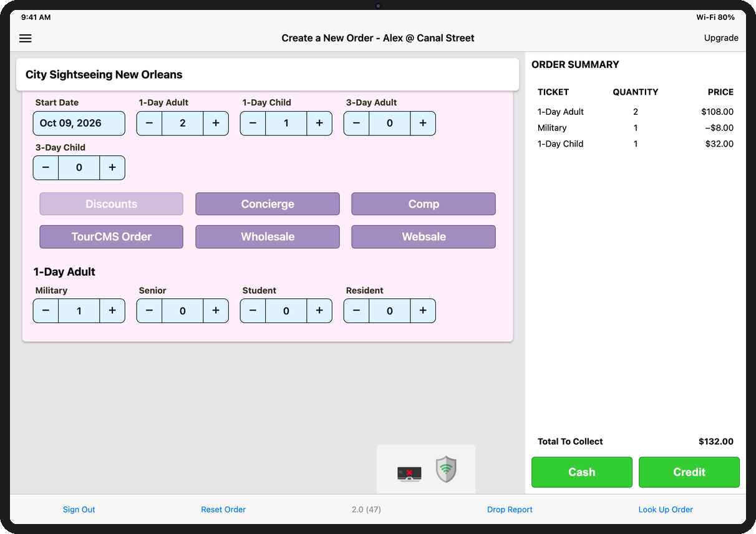The height and width of the screenshot is (534, 756).
Task: Increase 1-Day Adult quantity with plus
Action: (216, 124)
